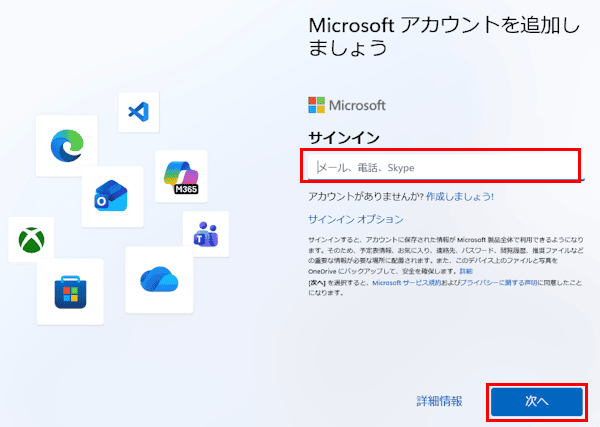Click the blue 次へ button

pos(537,401)
